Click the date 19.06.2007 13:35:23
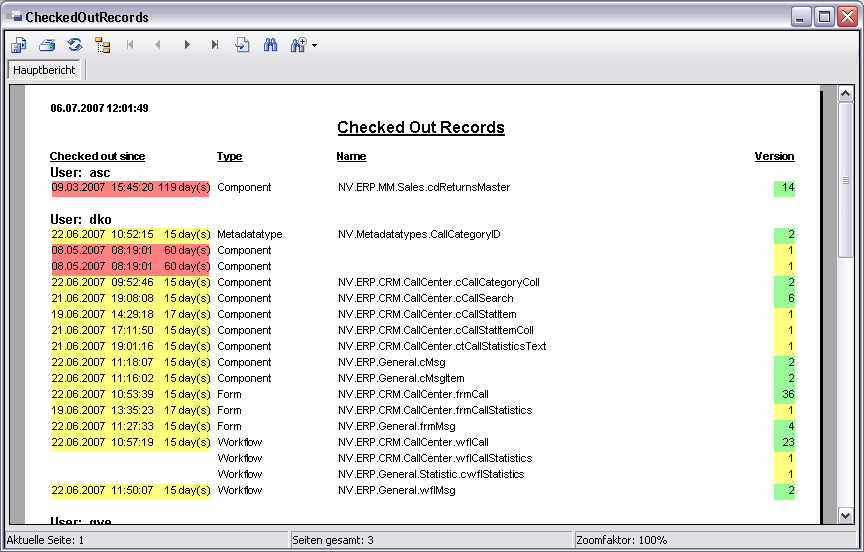The height and width of the screenshot is (552, 864). 102,410
